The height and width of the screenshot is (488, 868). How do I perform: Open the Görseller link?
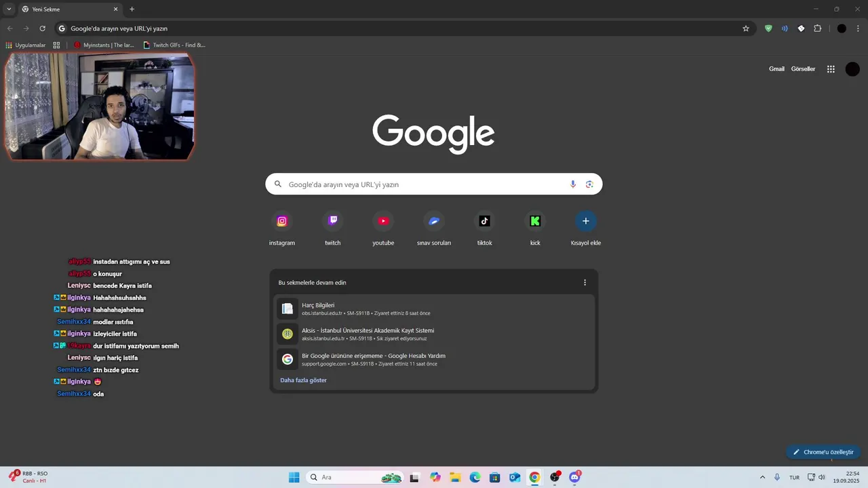click(803, 69)
